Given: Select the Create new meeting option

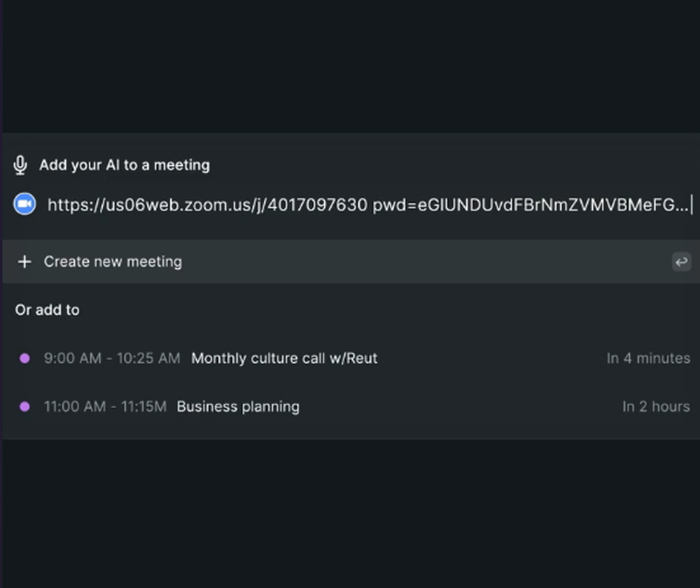Looking at the screenshot, I should pyautogui.click(x=113, y=262).
